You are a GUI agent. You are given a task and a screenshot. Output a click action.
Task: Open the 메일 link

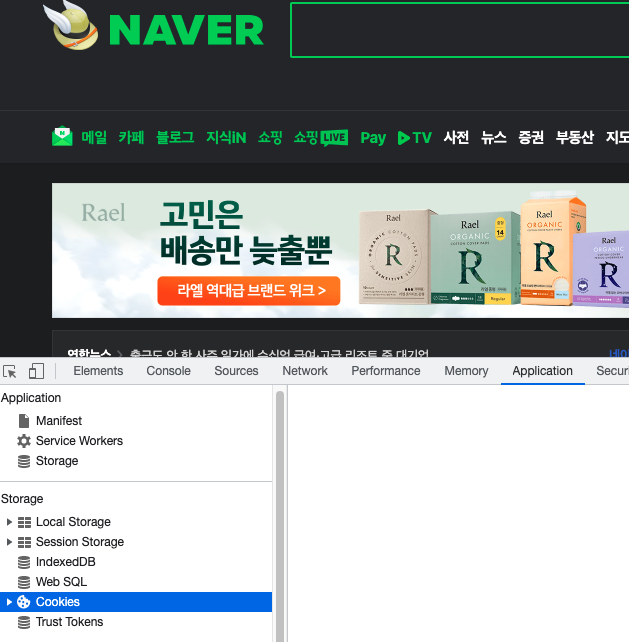pos(94,137)
